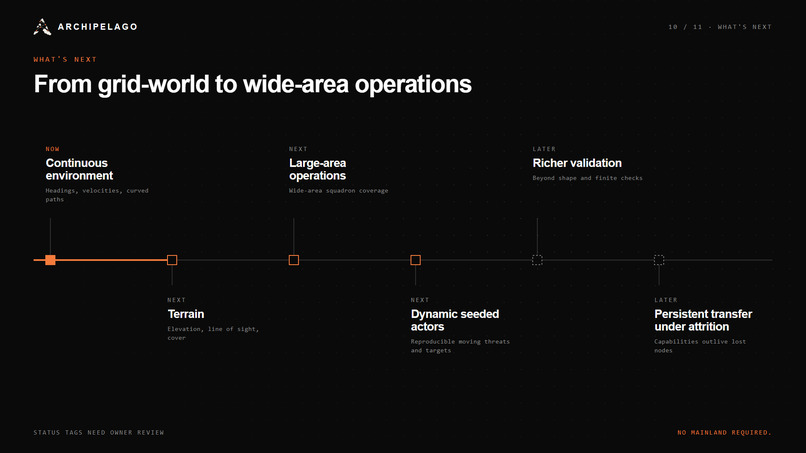Select the Large-area operations timeline marker
The image size is (806, 453).
294,260
